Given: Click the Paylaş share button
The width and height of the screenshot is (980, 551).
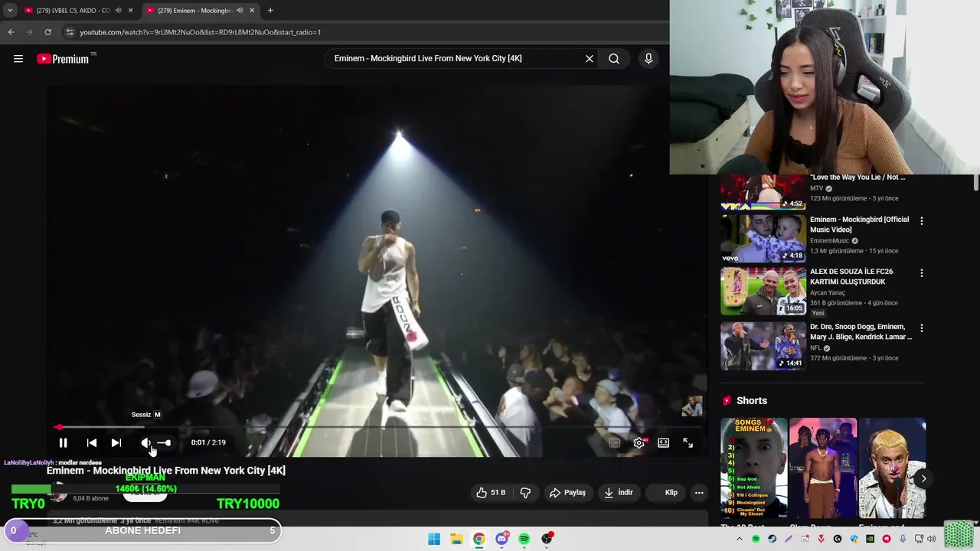Looking at the screenshot, I should pyautogui.click(x=567, y=493).
